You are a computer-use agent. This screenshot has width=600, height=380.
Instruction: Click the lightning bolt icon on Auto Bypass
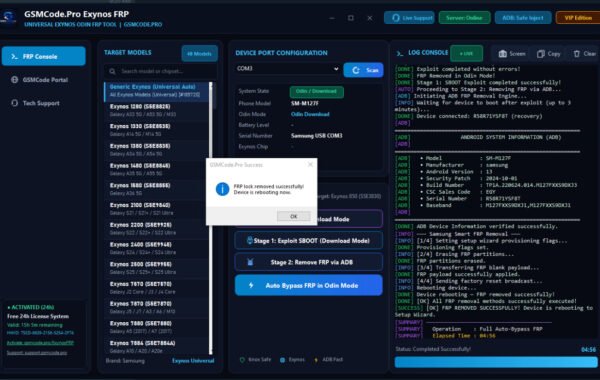pyautogui.click(x=251, y=285)
